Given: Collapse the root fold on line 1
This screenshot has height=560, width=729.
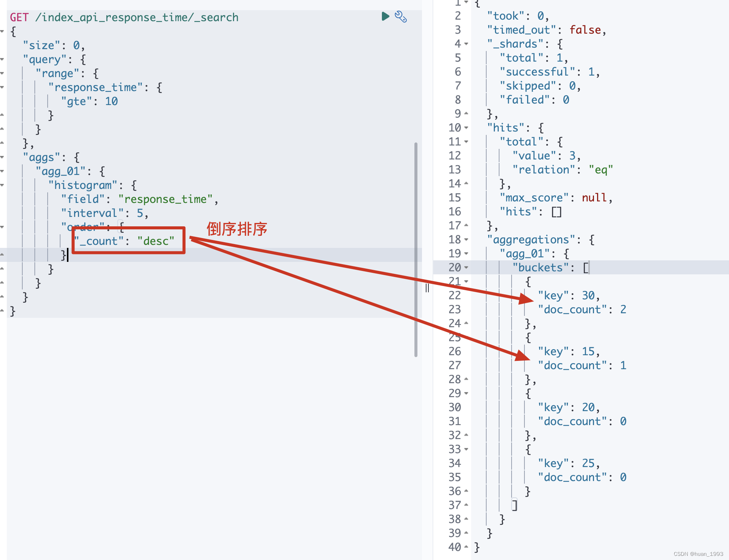Looking at the screenshot, I should pyautogui.click(x=466, y=2).
